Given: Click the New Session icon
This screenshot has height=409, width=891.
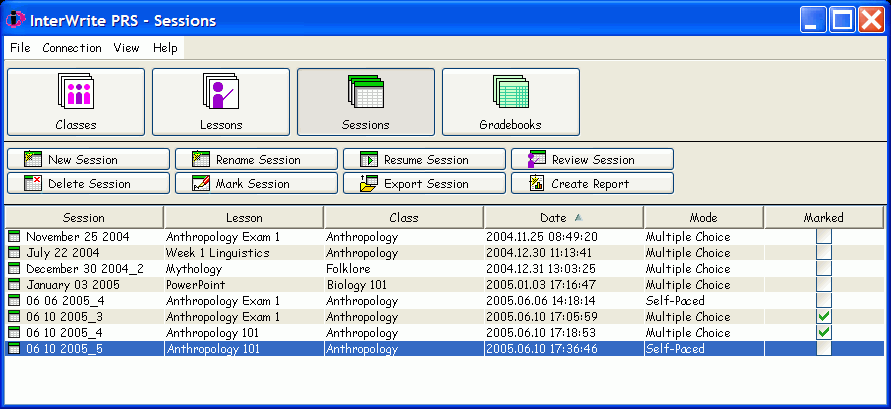Looking at the screenshot, I should click(x=34, y=159).
